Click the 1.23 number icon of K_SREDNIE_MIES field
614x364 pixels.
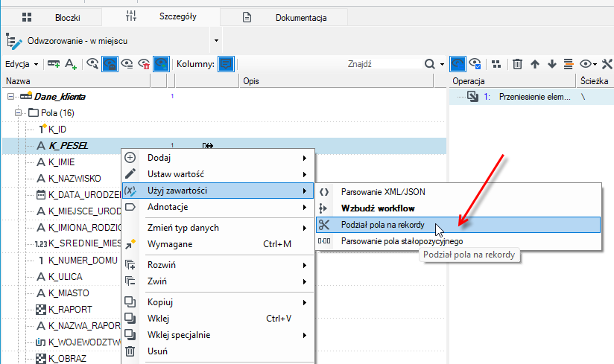click(41, 244)
